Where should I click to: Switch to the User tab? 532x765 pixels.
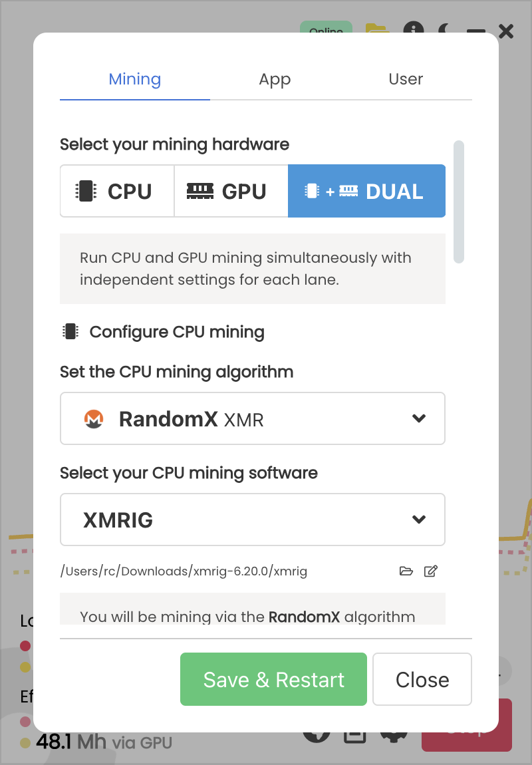pyautogui.click(x=406, y=79)
